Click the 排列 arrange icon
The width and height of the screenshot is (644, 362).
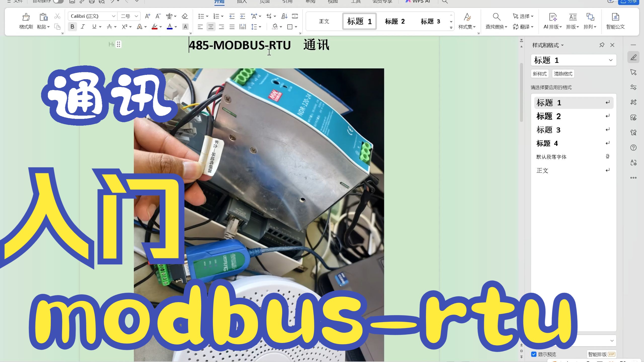click(x=590, y=17)
